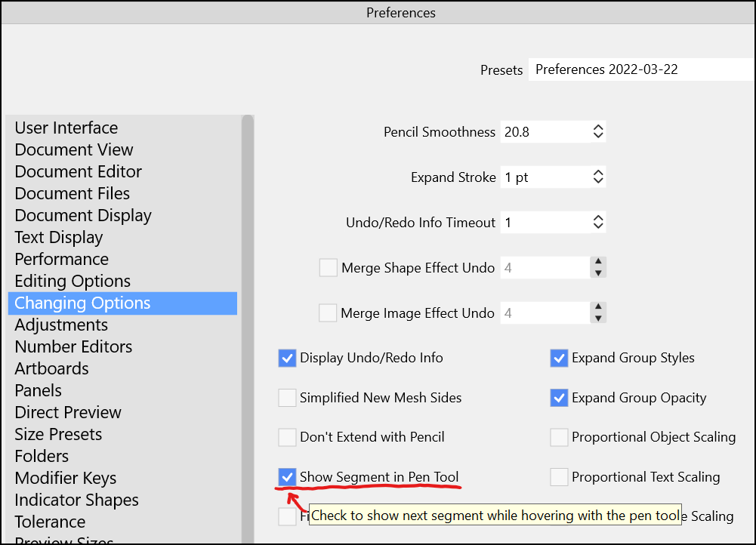756x545 pixels.
Task: Enable Proportional Object Scaling
Action: [x=559, y=437]
